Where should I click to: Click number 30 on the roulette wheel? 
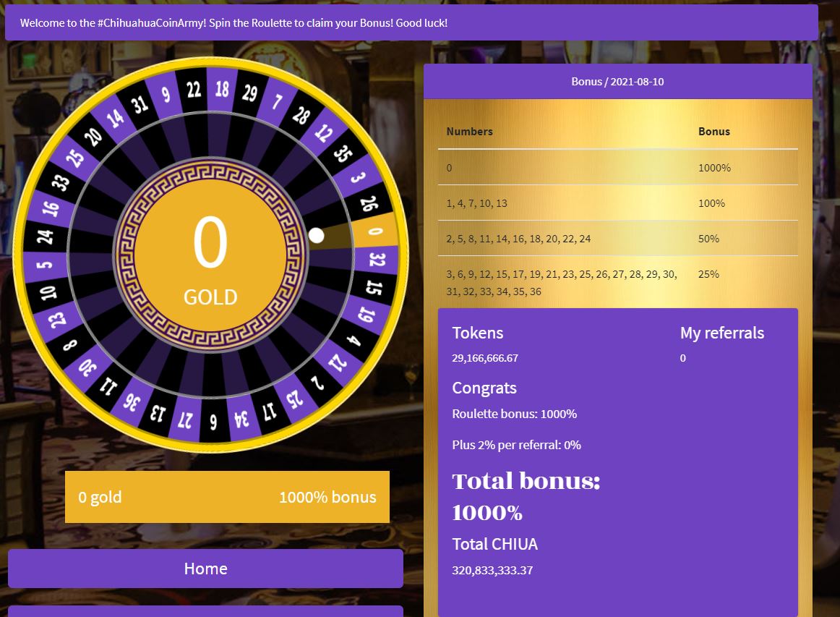pyautogui.click(x=87, y=367)
